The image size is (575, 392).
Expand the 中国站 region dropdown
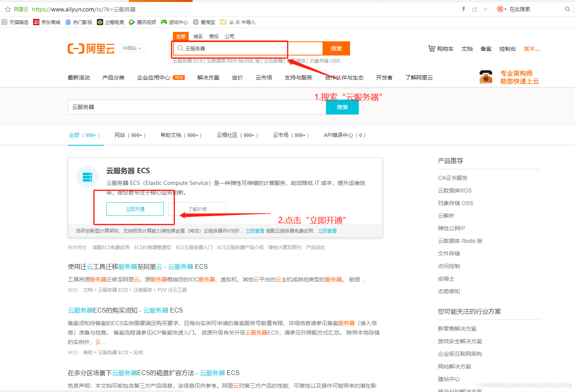[132, 48]
